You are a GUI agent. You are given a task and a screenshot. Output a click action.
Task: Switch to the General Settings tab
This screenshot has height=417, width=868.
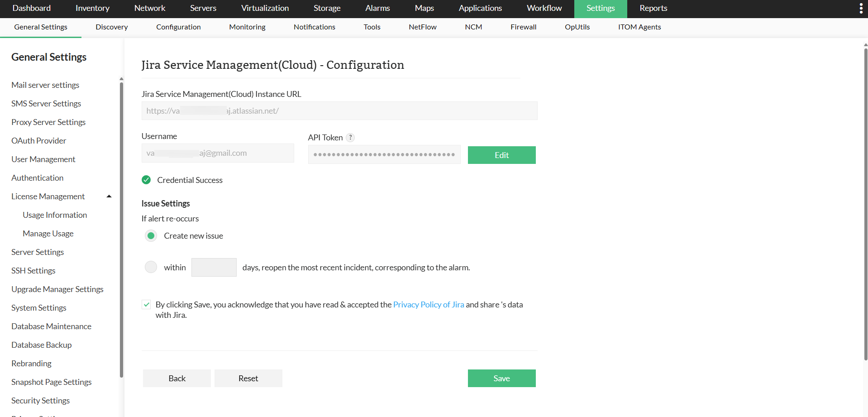click(41, 27)
